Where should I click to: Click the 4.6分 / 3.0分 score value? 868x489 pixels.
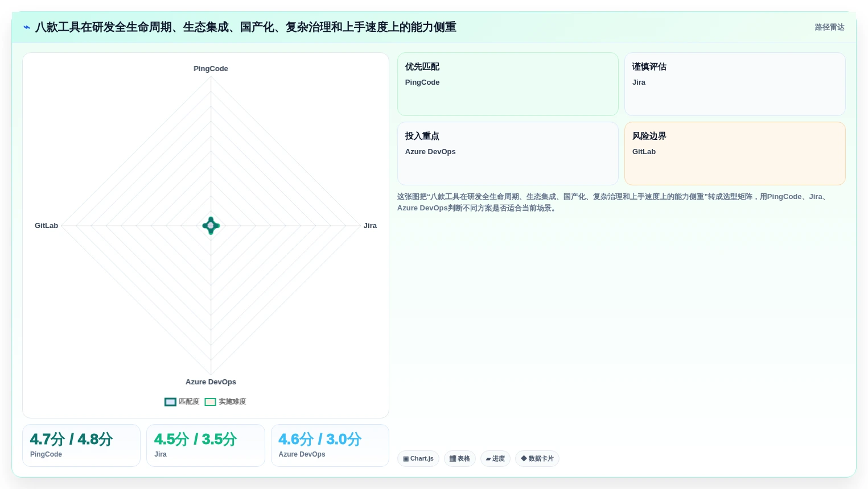[320, 440]
